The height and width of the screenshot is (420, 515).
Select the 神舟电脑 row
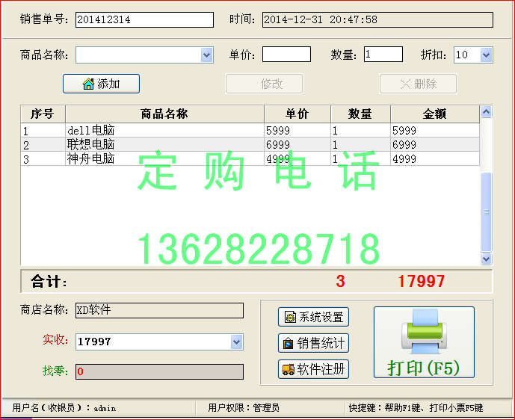(x=250, y=158)
